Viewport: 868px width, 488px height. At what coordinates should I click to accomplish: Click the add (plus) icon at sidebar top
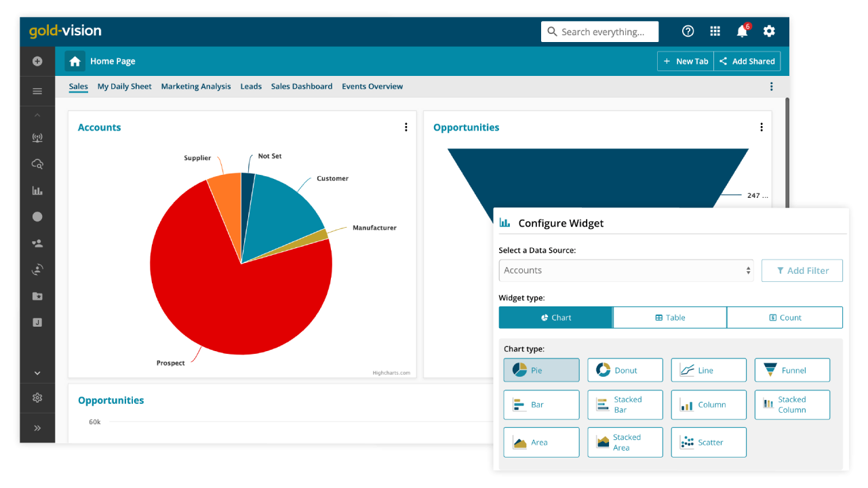(37, 61)
